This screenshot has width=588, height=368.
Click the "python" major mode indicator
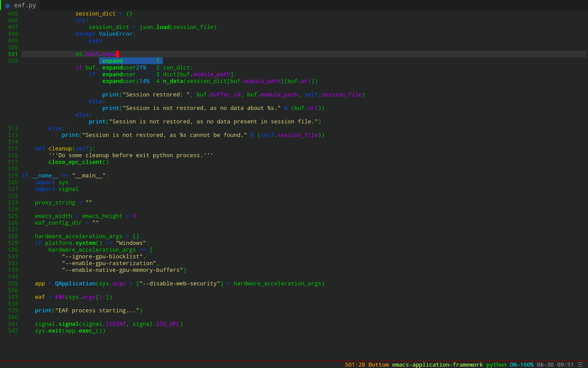496,365
